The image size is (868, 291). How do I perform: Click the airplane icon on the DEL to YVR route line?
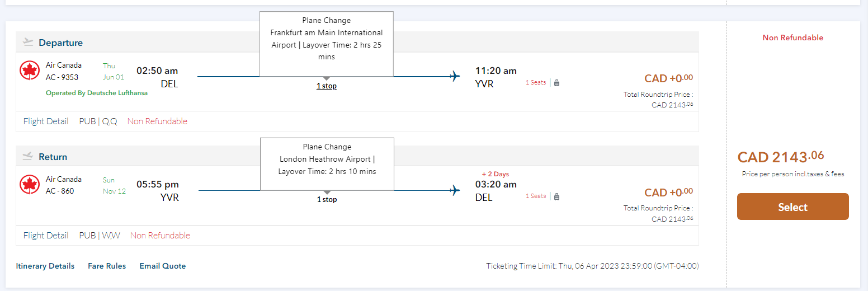pyautogui.click(x=455, y=76)
